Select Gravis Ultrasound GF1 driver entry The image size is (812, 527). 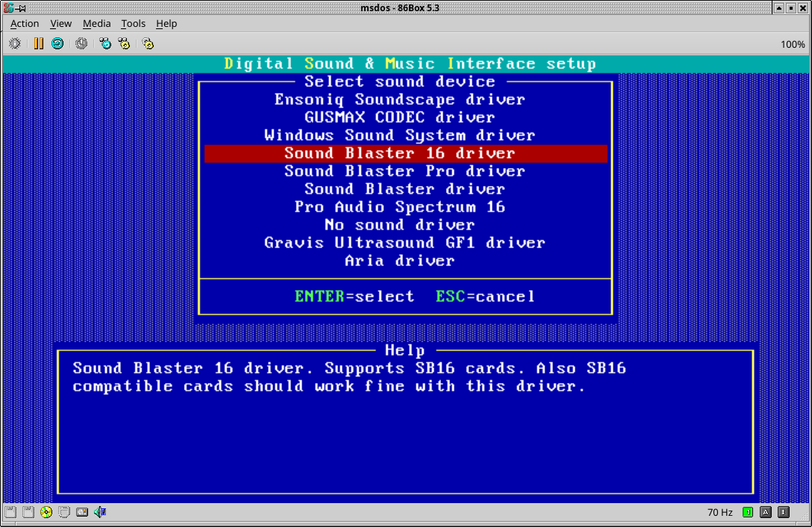click(x=405, y=243)
